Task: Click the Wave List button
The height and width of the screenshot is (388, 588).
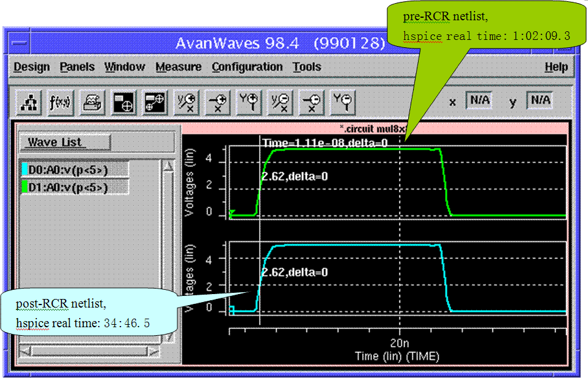Action: [65, 142]
